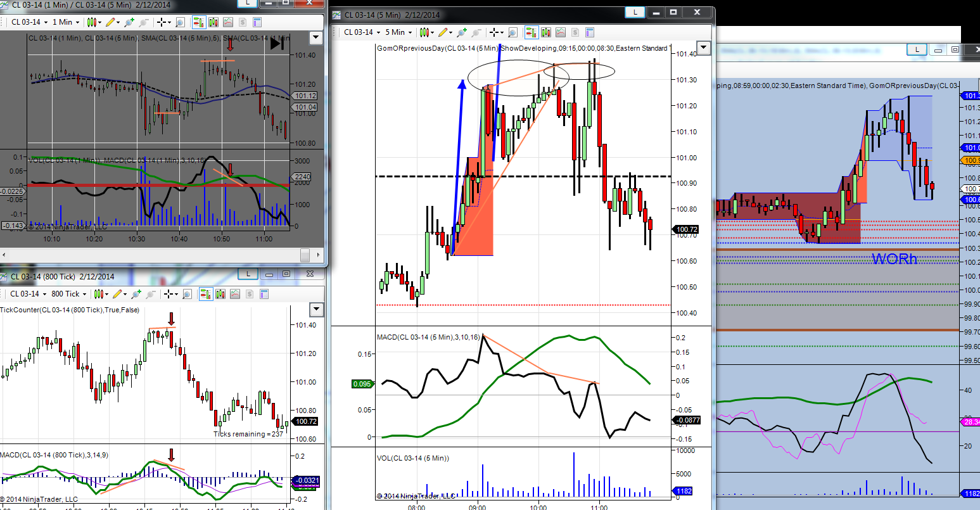Click Zoom Out icon in 800 Tick chart
980x510 pixels.
click(x=151, y=294)
